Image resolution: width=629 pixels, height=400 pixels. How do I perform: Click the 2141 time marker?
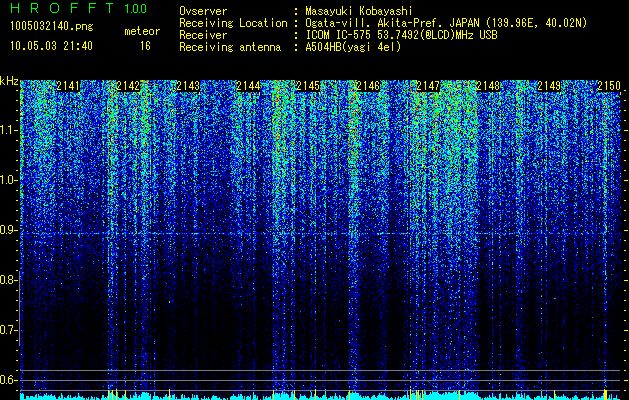coord(69,86)
